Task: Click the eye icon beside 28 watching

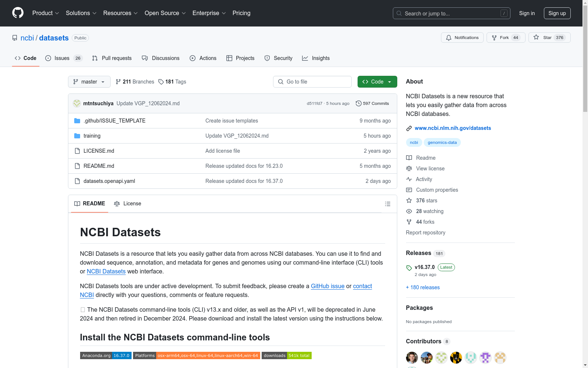Action: point(409,211)
